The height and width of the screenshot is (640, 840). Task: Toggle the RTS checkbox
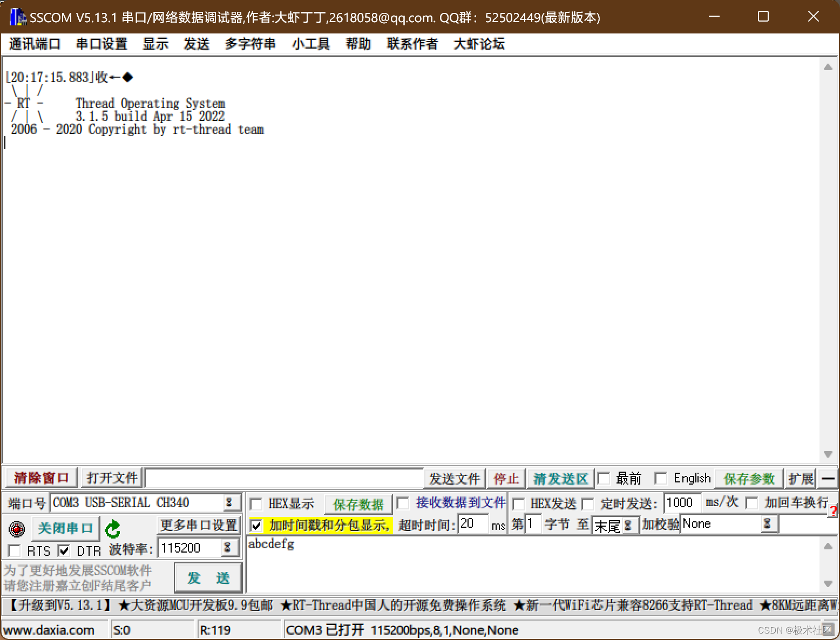[x=15, y=551]
